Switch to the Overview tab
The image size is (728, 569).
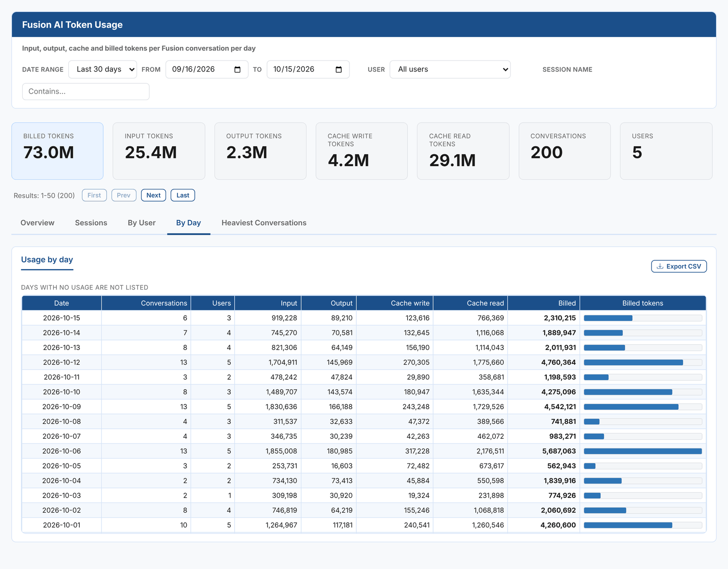[37, 223]
